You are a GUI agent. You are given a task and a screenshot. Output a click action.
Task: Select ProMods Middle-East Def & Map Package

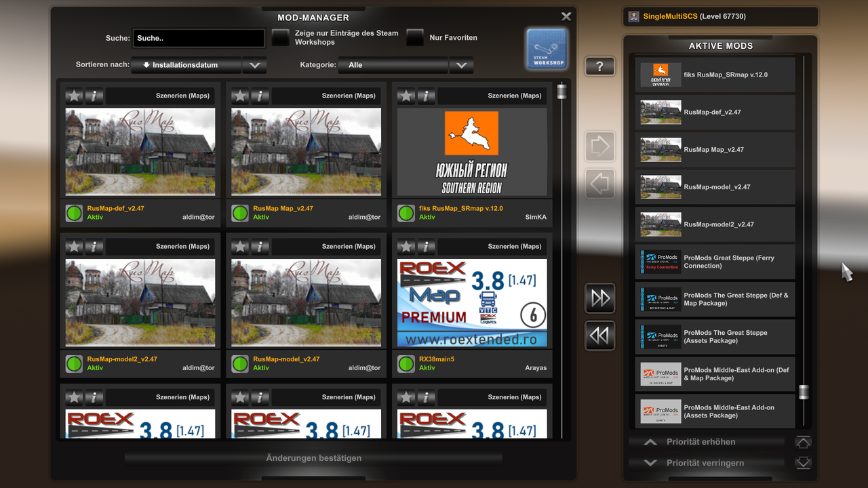(715, 374)
